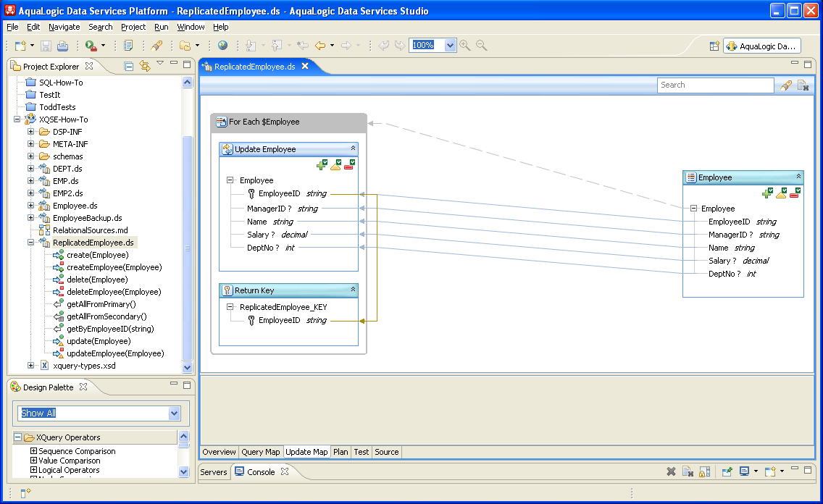
Task: Click pen icon beside editor Search field
Action: click(786, 85)
